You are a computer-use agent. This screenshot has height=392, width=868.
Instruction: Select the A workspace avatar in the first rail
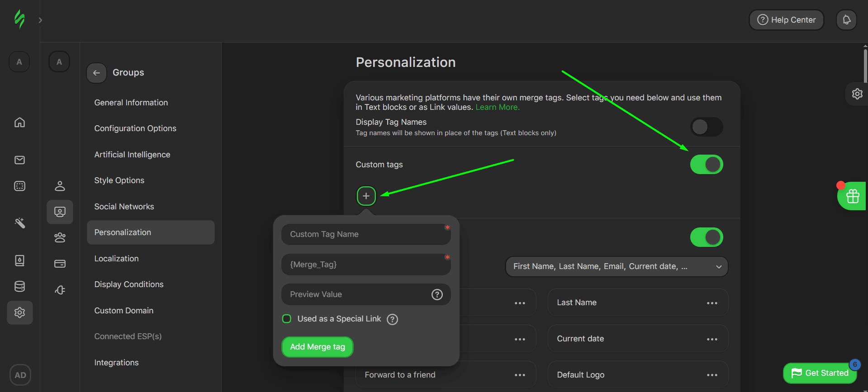19,62
